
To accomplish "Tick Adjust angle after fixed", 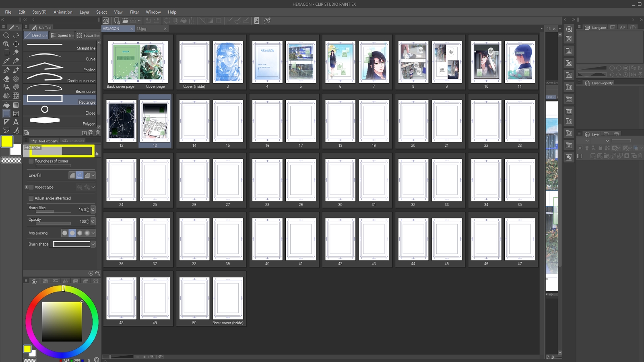I will [31, 198].
